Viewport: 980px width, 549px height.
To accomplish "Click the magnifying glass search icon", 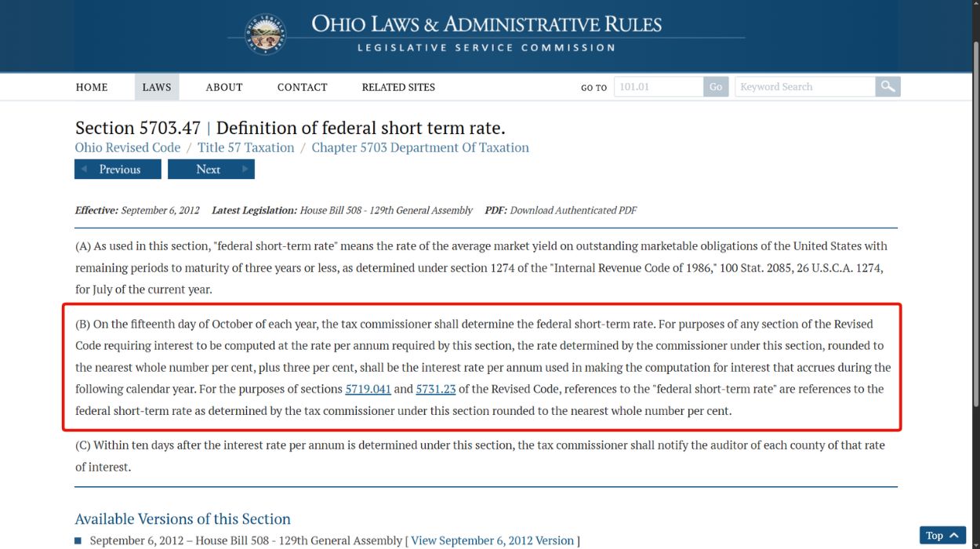I will click(887, 86).
